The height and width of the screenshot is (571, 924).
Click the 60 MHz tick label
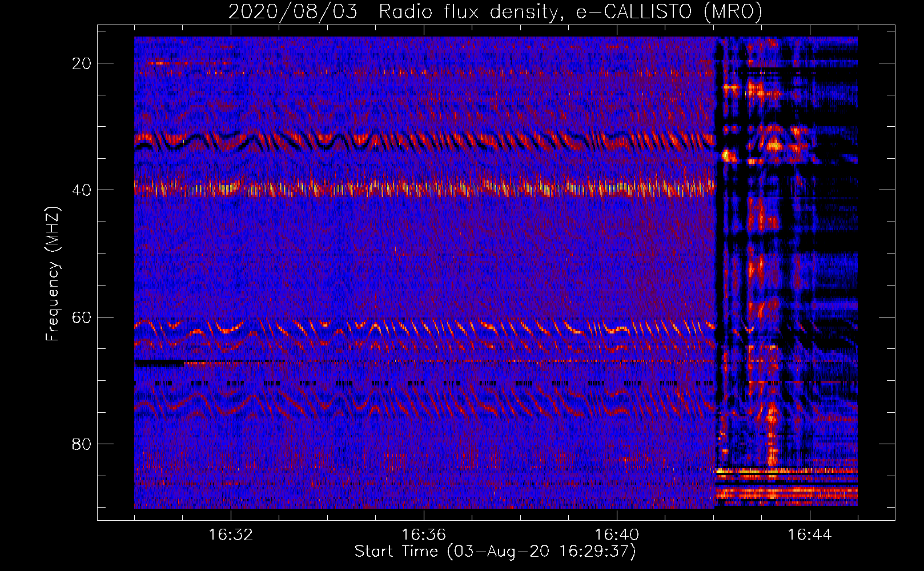pos(82,317)
